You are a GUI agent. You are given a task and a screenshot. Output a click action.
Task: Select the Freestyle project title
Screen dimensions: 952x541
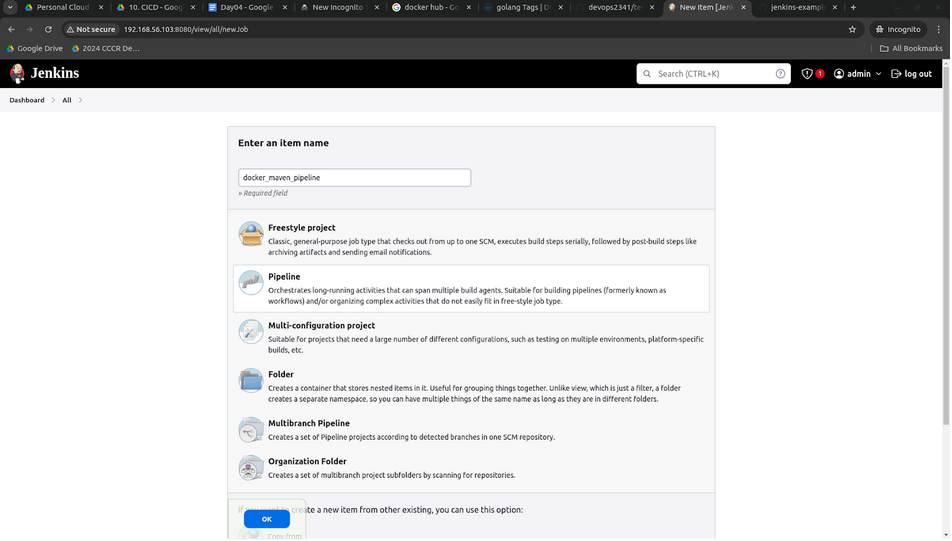coord(302,228)
